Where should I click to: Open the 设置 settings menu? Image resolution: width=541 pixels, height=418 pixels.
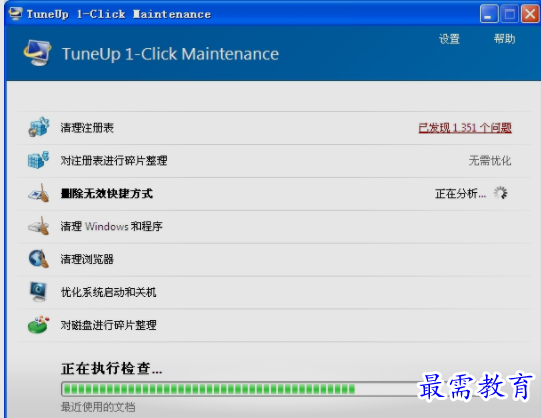(449, 39)
